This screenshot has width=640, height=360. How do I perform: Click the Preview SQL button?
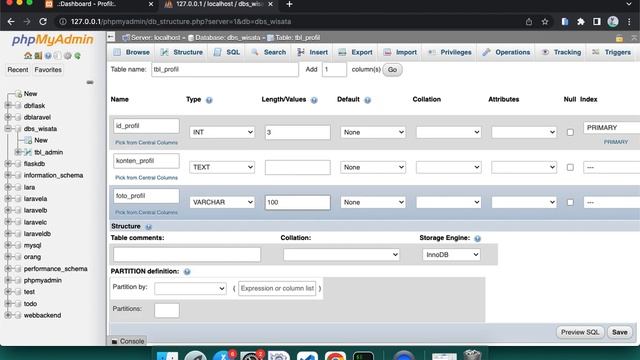tap(580, 333)
